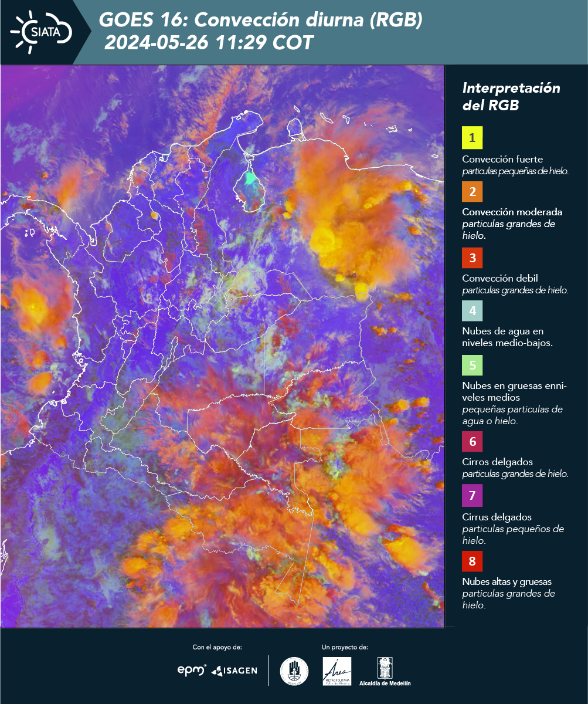Pick the light green swatch numbered 5
This screenshot has width=588, height=704.
tap(473, 365)
